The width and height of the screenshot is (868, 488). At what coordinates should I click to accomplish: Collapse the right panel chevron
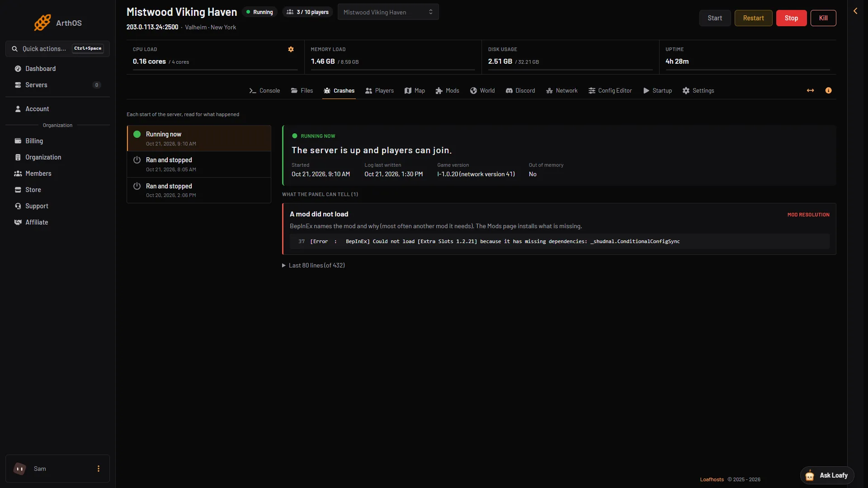[x=855, y=11]
